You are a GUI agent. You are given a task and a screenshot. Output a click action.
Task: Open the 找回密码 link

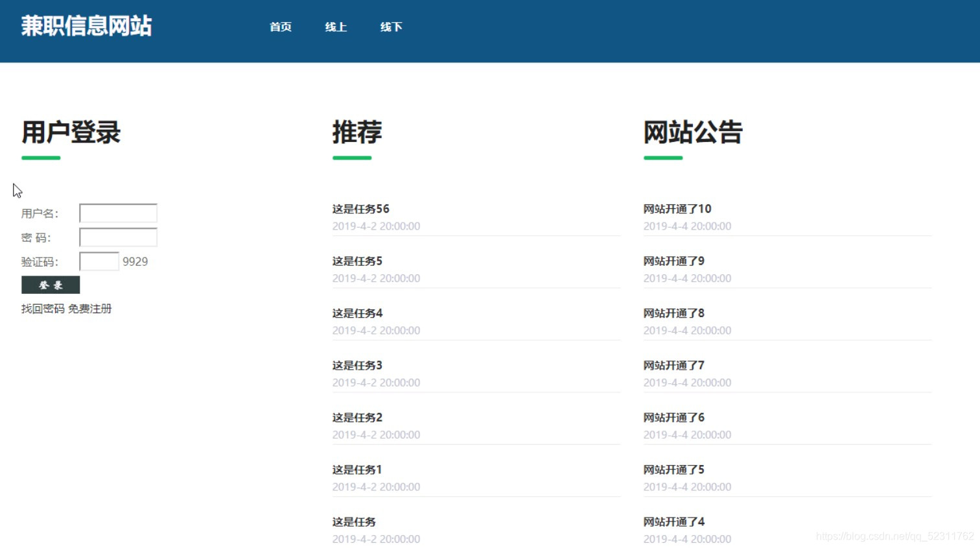(41, 309)
